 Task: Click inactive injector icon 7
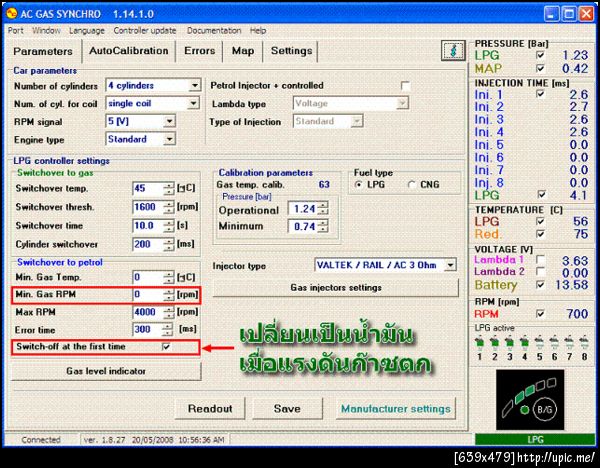pyautogui.click(x=569, y=342)
